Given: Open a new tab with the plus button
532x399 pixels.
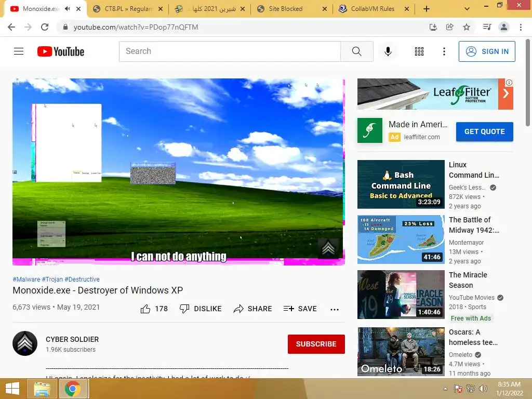Looking at the screenshot, I should 427,9.
